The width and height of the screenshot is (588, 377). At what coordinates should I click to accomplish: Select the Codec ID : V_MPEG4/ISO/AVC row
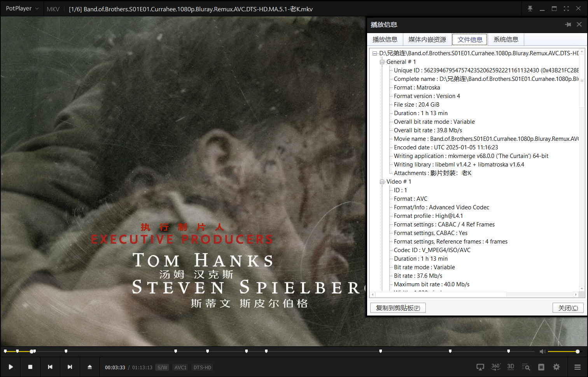click(432, 250)
